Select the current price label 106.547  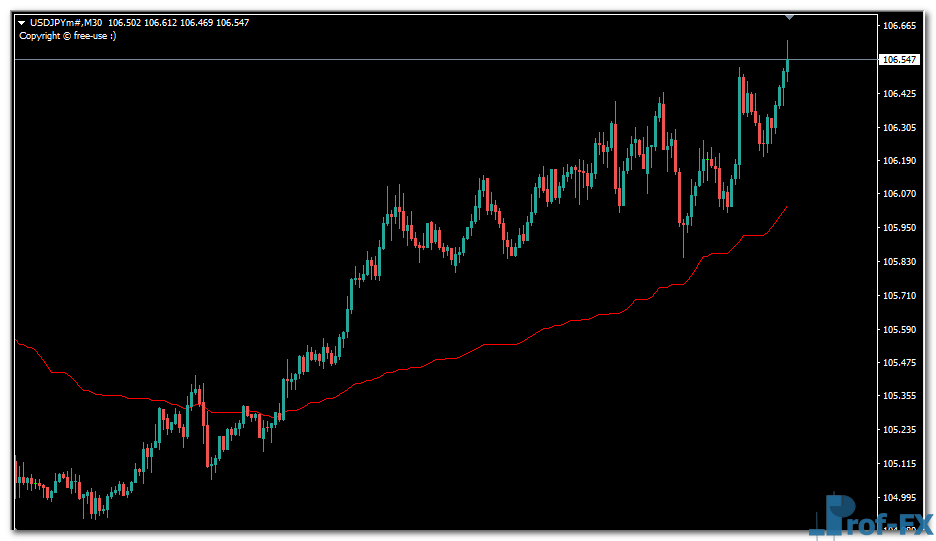900,60
